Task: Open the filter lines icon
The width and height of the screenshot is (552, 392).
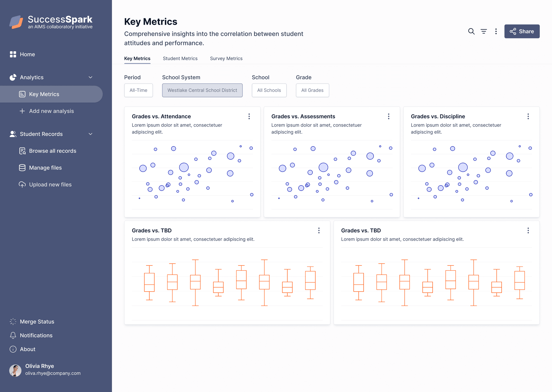Action: point(484,31)
